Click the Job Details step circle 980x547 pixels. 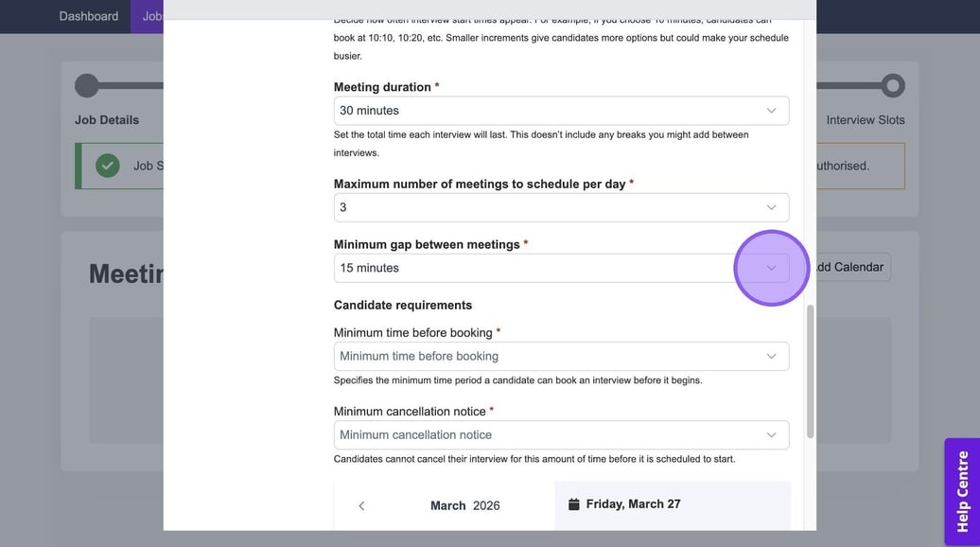coord(87,86)
